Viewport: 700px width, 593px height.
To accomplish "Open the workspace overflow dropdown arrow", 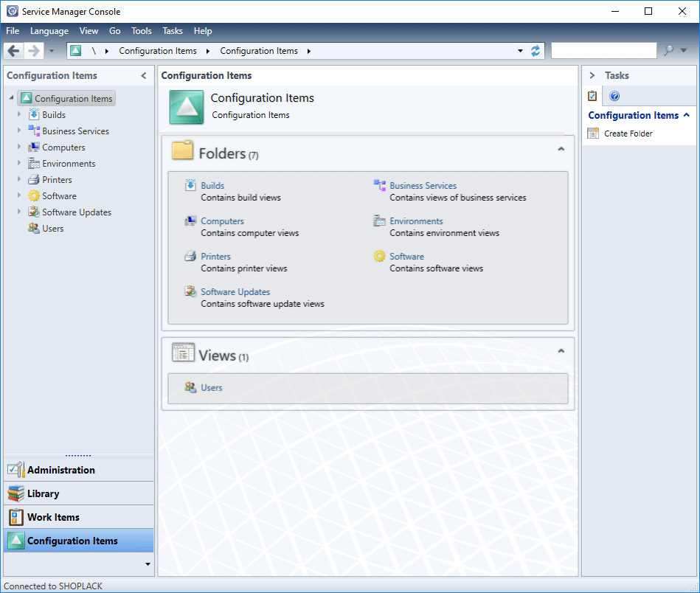I will (x=148, y=564).
